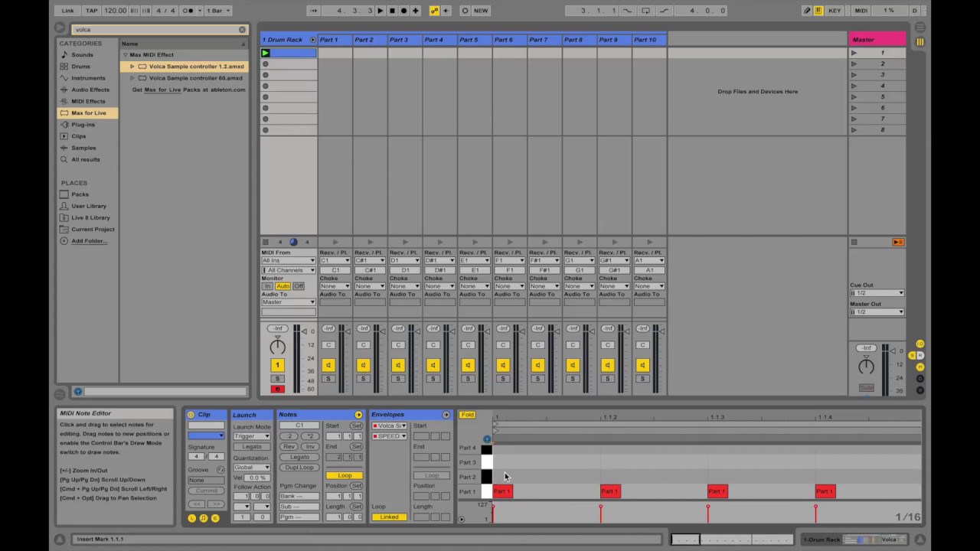Open Launch Mode Trigger dropdown
The image size is (980, 551).
point(252,436)
